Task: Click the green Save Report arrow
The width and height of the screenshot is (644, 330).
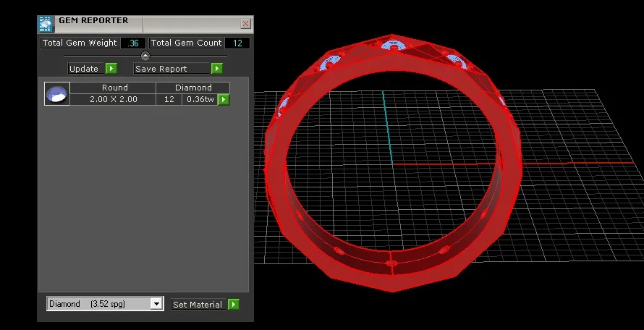Action: pyautogui.click(x=217, y=69)
